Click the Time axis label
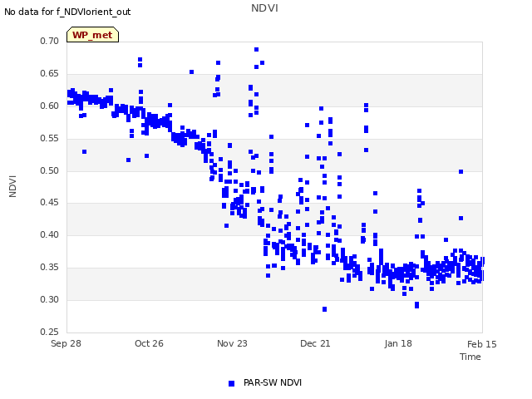The height and width of the screenshot is (399, 532). tap(470, 357)
